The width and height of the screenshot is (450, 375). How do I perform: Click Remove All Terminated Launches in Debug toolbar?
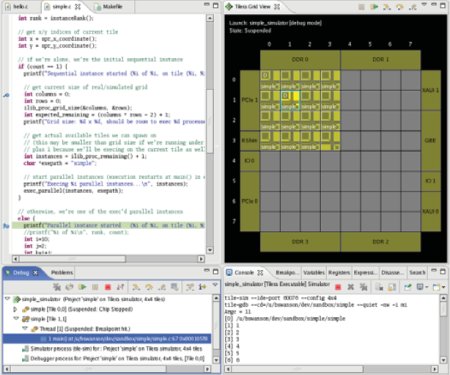coord(57,287)
